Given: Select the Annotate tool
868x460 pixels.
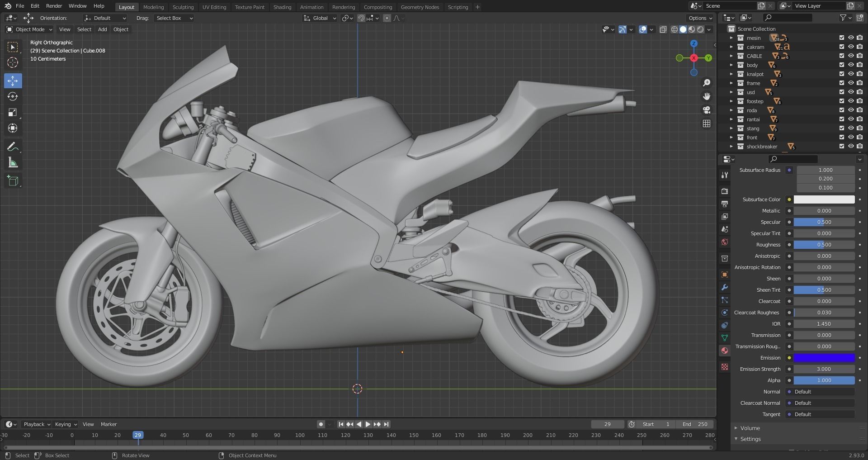Looking at the screenshot, I should click(13, 147).
